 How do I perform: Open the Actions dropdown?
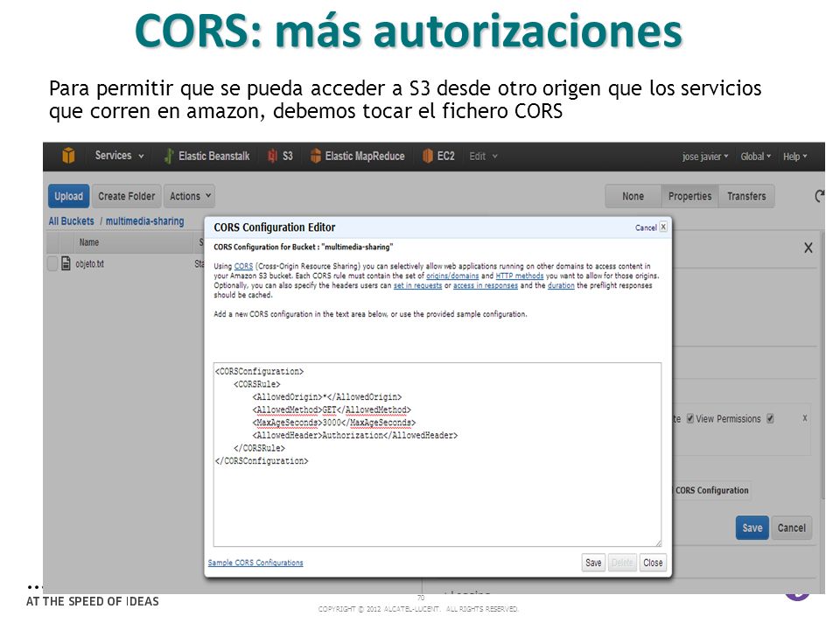pyautogui.click(x=190, y=196)
